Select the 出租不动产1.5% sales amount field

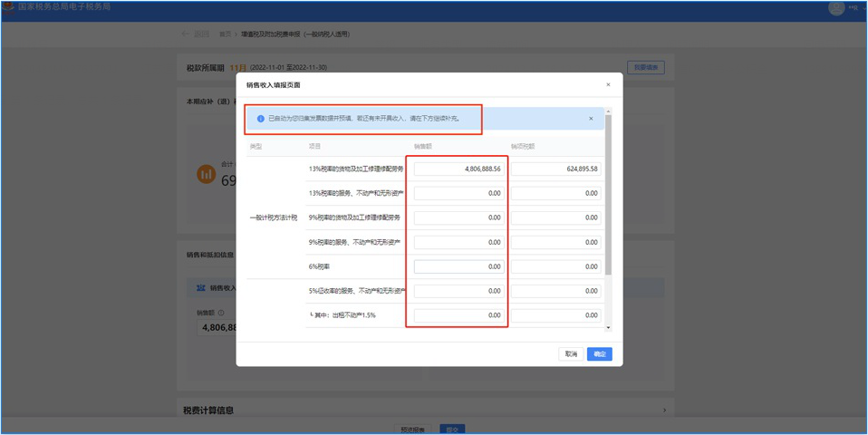(x=458, y=315)
